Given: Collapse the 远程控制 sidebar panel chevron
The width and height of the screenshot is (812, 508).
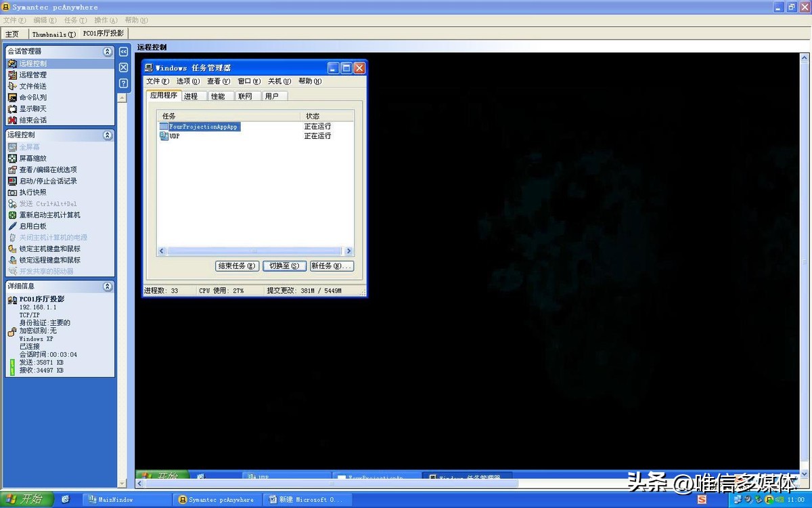Looking at the screenshot, I should point(107,135).
